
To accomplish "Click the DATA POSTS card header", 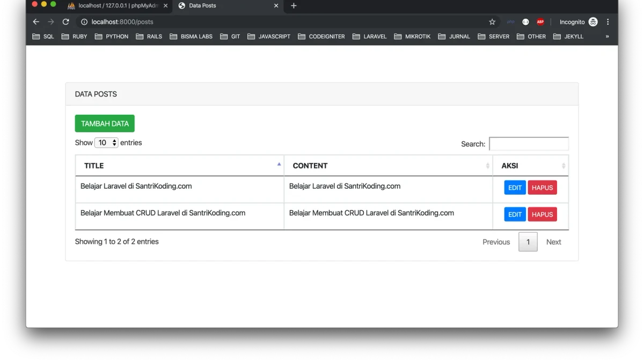I will [x=322, y=94].
